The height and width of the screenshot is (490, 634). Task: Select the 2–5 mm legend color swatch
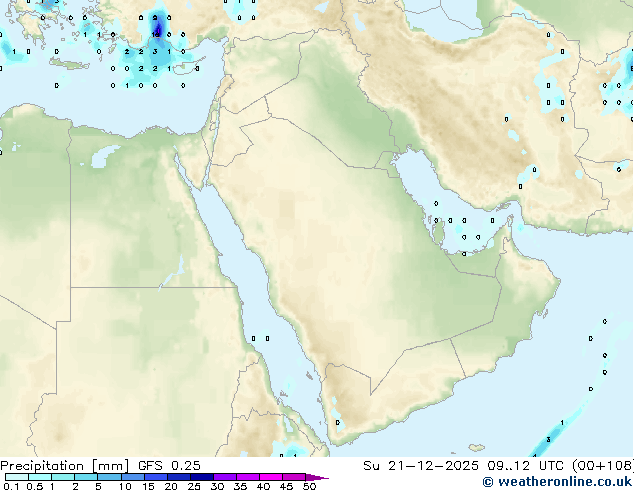click(86, 477)
